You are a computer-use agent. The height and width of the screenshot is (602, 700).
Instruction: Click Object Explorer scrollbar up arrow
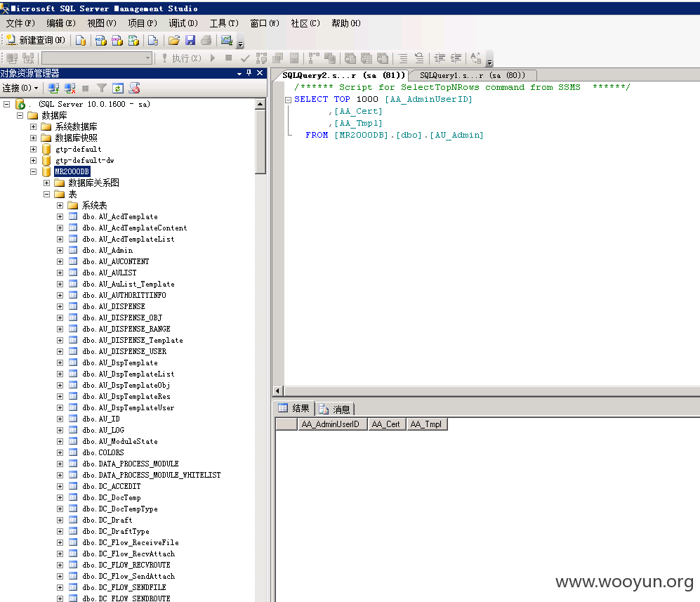[x=260, y=104]
